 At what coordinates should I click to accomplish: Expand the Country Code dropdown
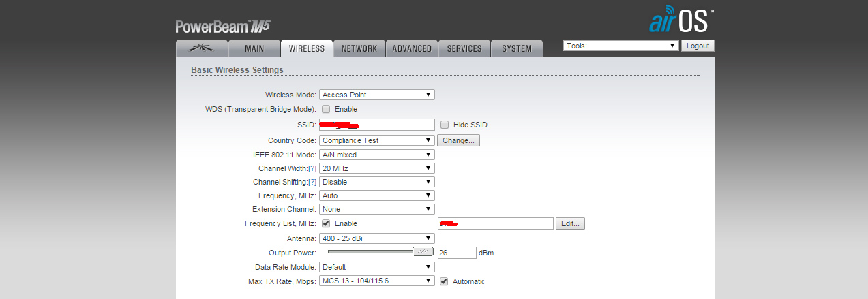[x=377, y=140]
